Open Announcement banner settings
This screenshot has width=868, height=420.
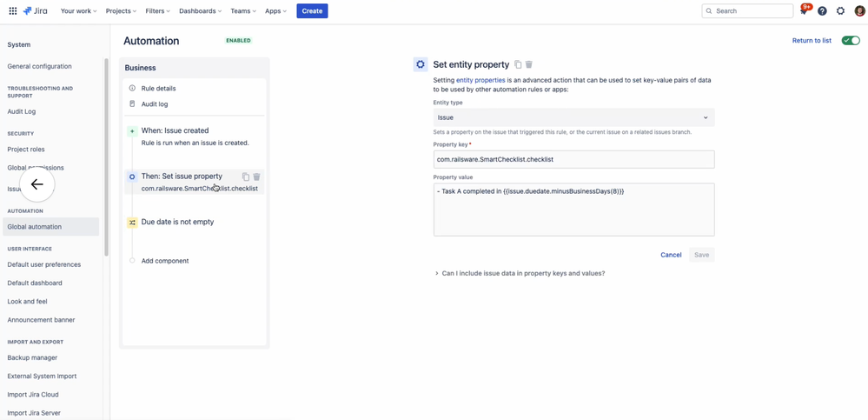[41, 320]
